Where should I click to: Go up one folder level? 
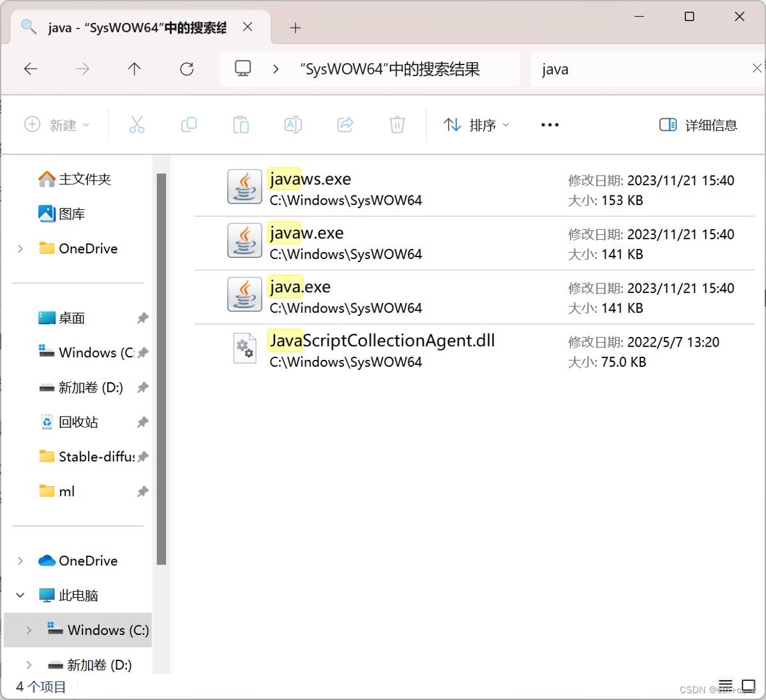tap(134, 69)
